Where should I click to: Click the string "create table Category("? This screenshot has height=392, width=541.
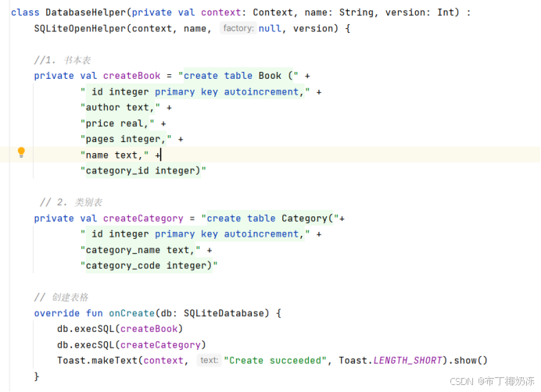coord(270,218)
